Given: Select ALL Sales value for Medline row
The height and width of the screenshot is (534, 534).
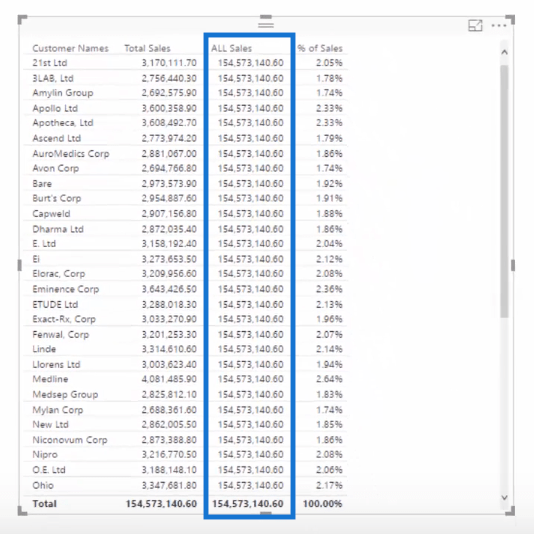Looking at the screenshot, I should click(x=250, y=379).
